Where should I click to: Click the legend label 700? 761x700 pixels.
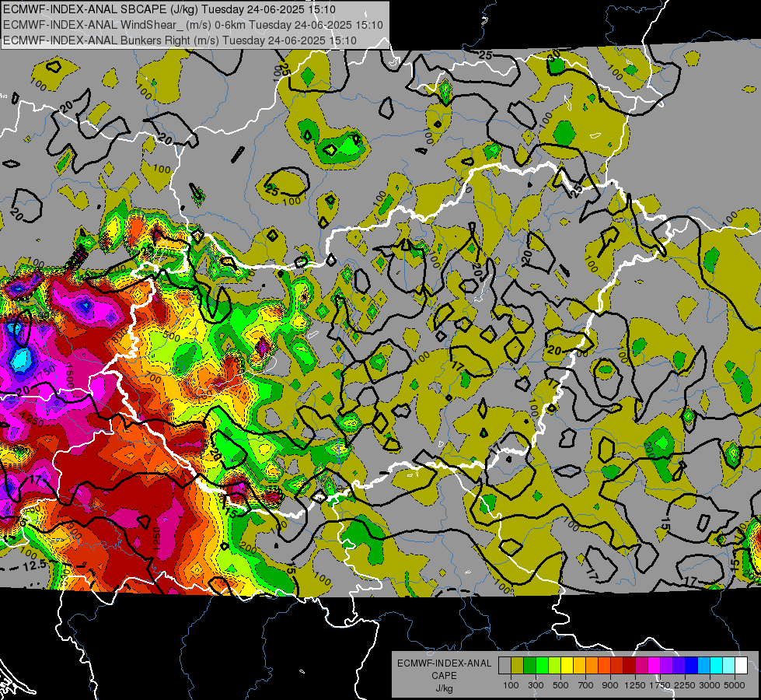tap(586, 685)
